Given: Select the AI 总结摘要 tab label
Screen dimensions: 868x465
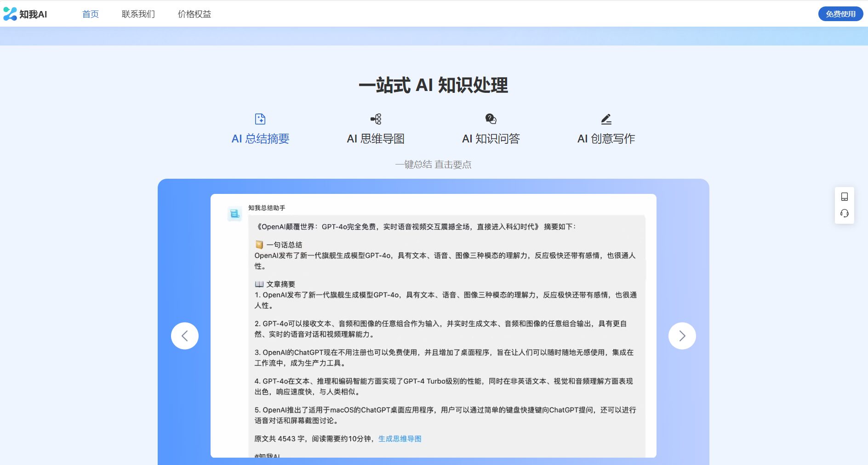Looking at the screenshot, I should [260, 139].
